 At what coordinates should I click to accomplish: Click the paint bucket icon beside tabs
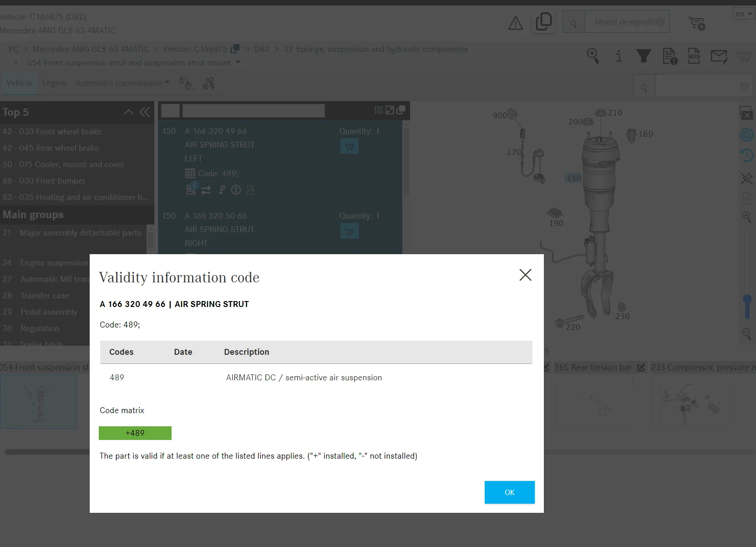[186, 83]
